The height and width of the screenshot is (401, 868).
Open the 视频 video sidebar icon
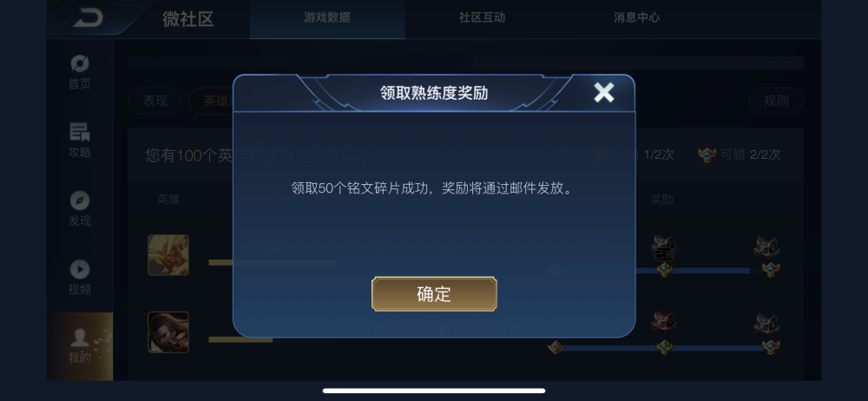80,278
